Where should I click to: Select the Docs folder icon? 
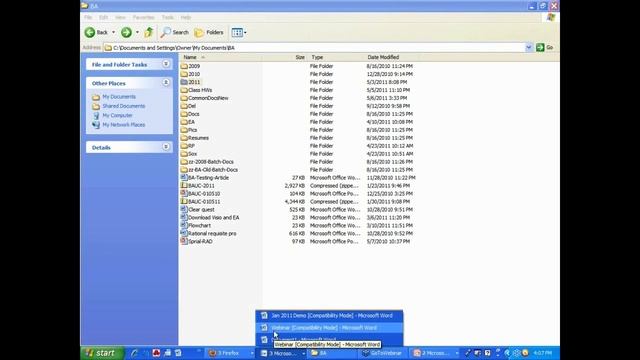(184, 114)
